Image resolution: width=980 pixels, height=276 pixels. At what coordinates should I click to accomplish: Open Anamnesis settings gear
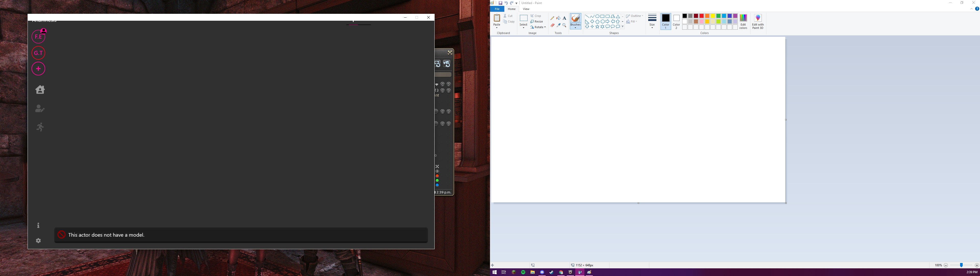[39, 241]
